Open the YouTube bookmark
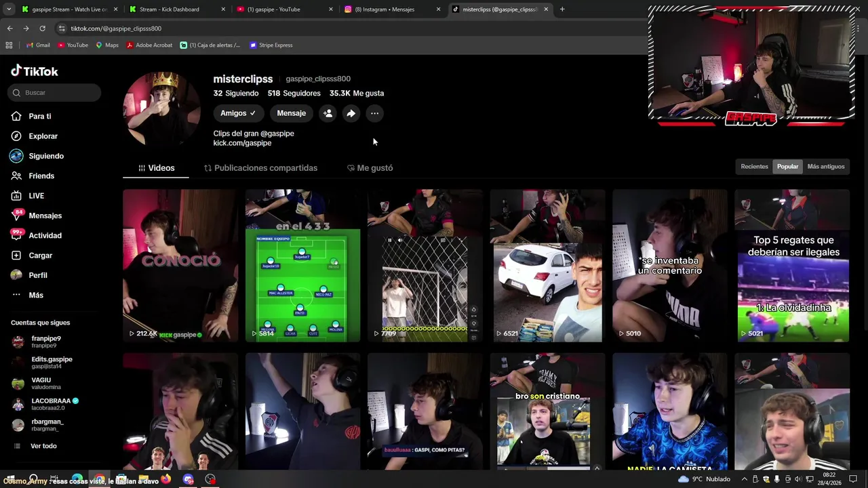 click(x=73, y=45)
